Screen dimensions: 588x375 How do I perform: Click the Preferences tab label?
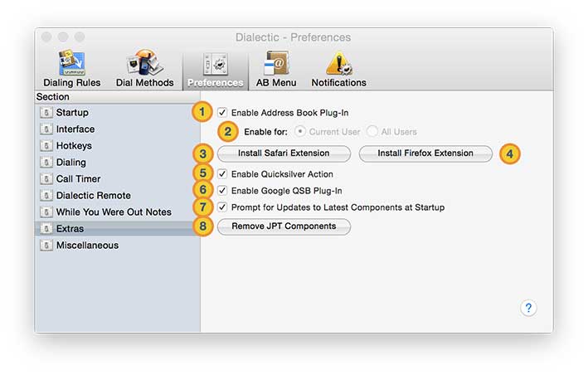coord(216,83)
